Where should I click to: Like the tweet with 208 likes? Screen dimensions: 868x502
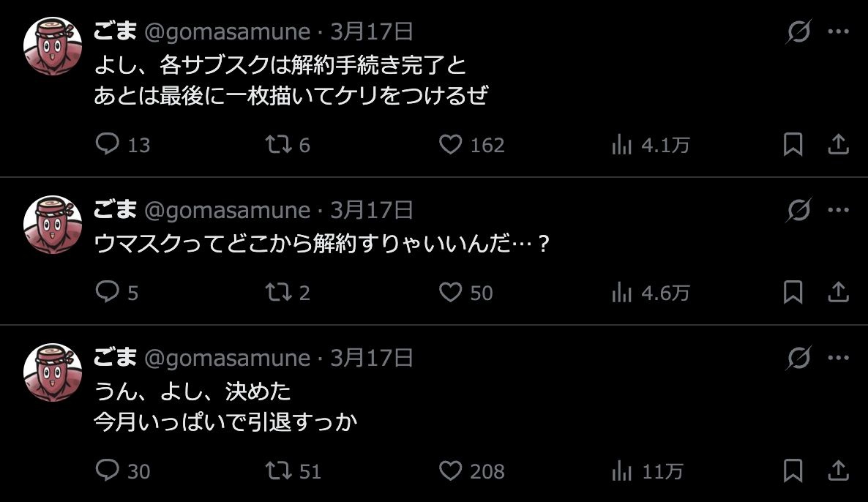(450, 471)
